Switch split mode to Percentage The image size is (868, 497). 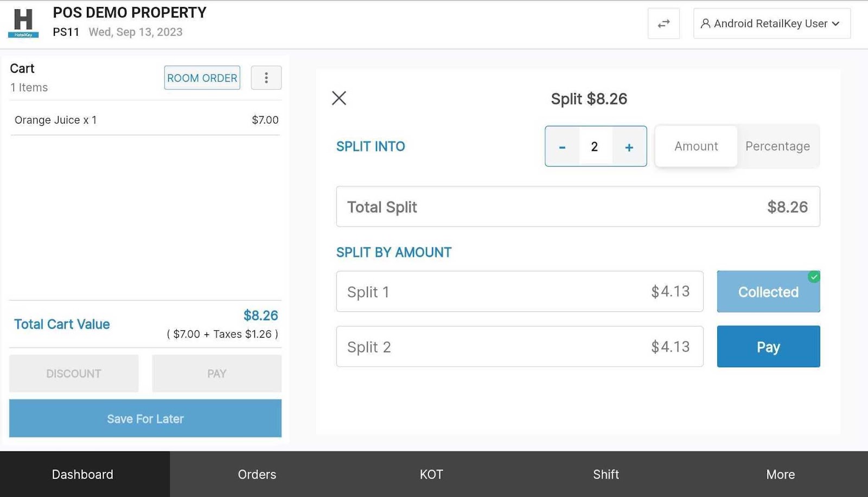(x=777, y=146)
